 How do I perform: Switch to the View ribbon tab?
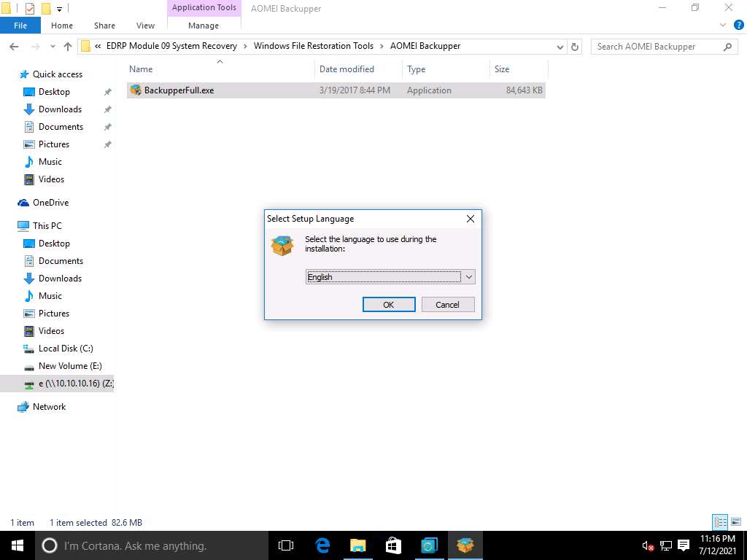click(x=145, y=26)
